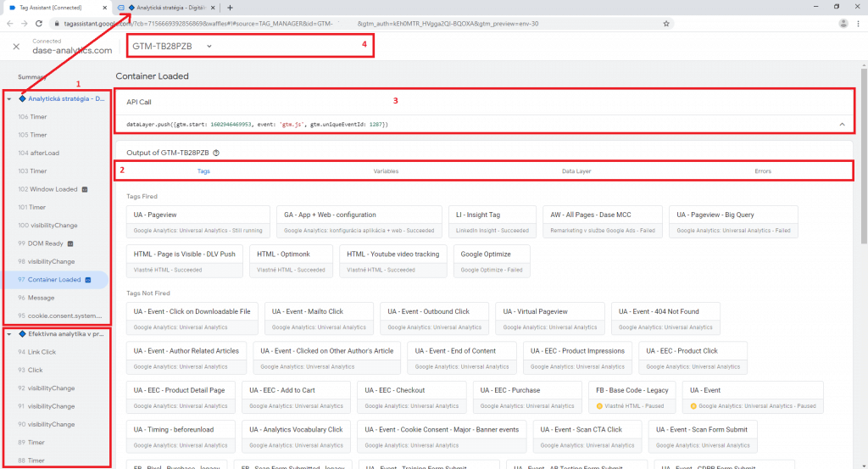The width and height of the screenshot is (868, 469).
Task: Open UA - Event - Outbound Click tag
Action: (x=435, y=319)
